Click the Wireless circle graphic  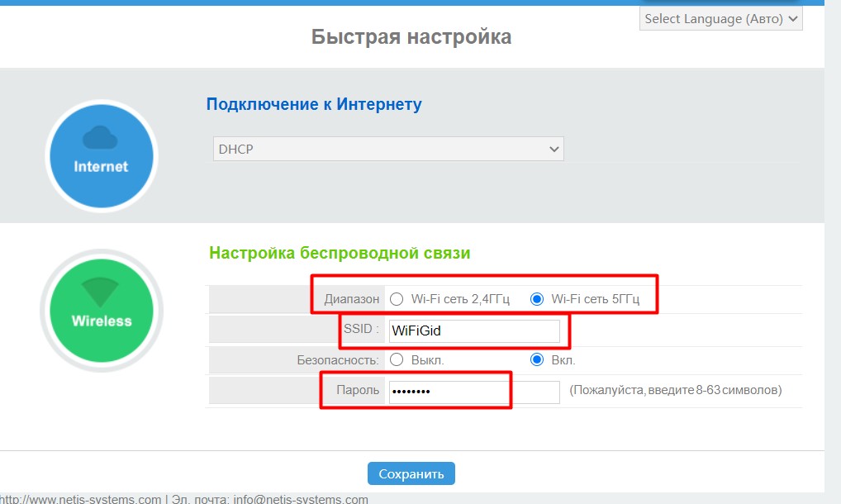click(101, 310)
